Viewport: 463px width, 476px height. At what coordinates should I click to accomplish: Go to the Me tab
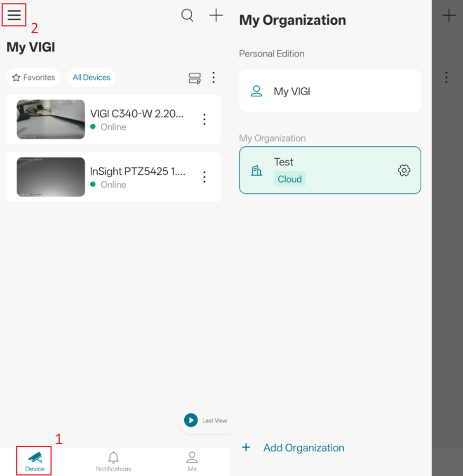192,461
